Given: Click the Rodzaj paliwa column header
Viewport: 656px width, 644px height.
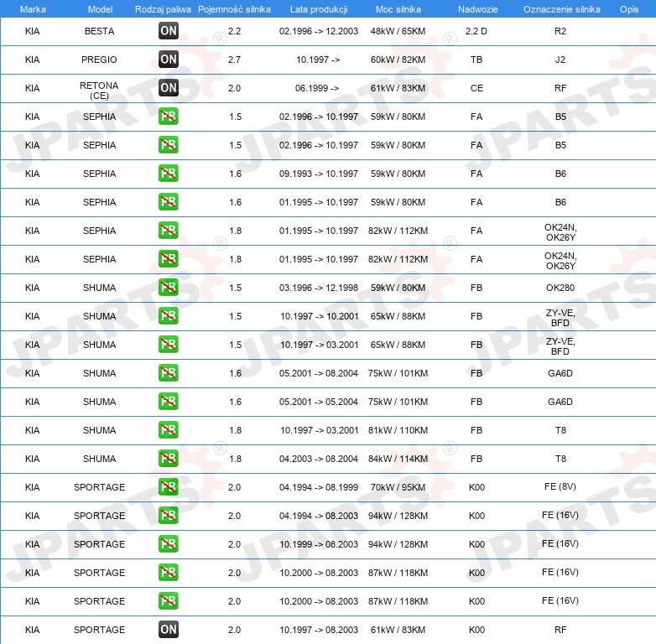Looking at the screenshot, I should (163, 9).
